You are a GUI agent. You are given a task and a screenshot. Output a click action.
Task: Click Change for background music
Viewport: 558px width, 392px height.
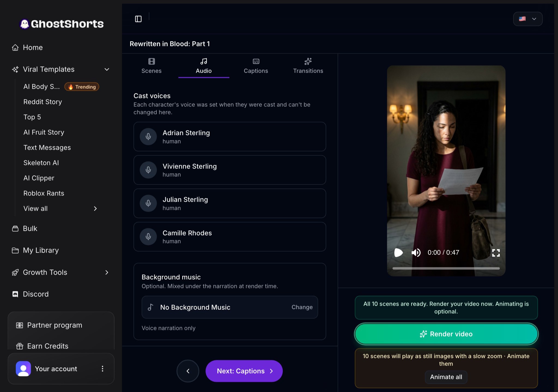point(302,307)
